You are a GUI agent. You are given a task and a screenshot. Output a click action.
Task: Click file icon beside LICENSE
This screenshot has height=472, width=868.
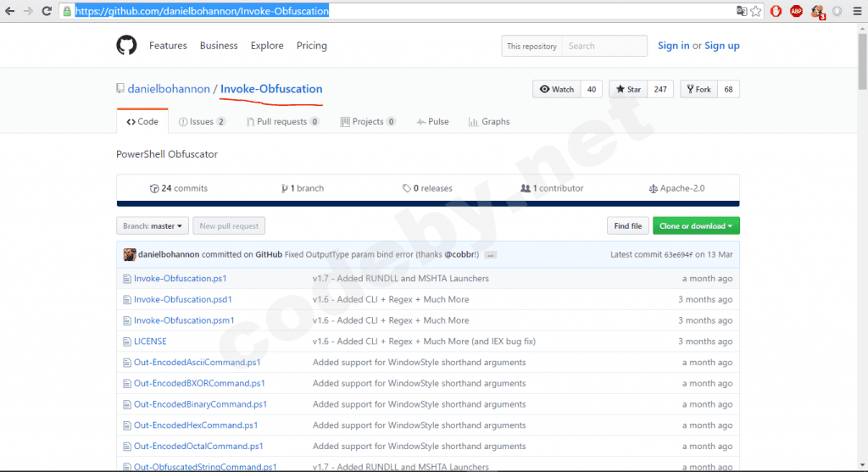pos(127,342)
